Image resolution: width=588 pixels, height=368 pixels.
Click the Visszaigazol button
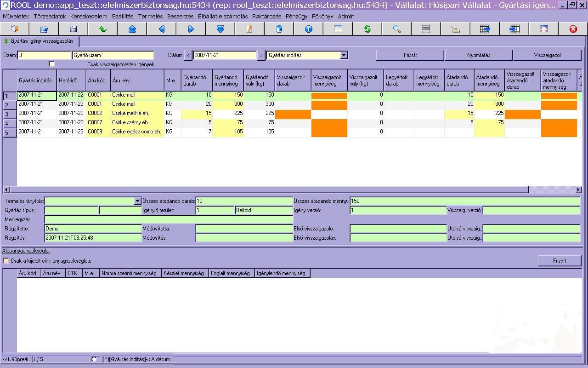(547, 55)
